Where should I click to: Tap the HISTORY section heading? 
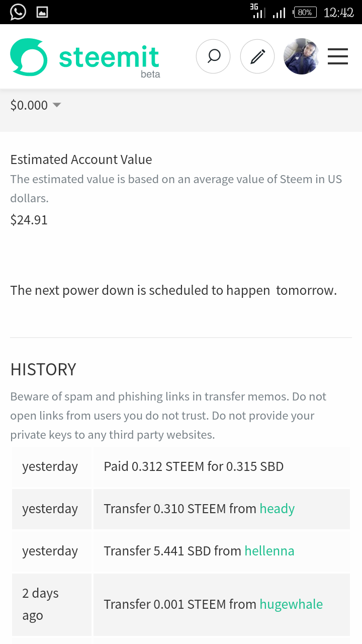43,369
